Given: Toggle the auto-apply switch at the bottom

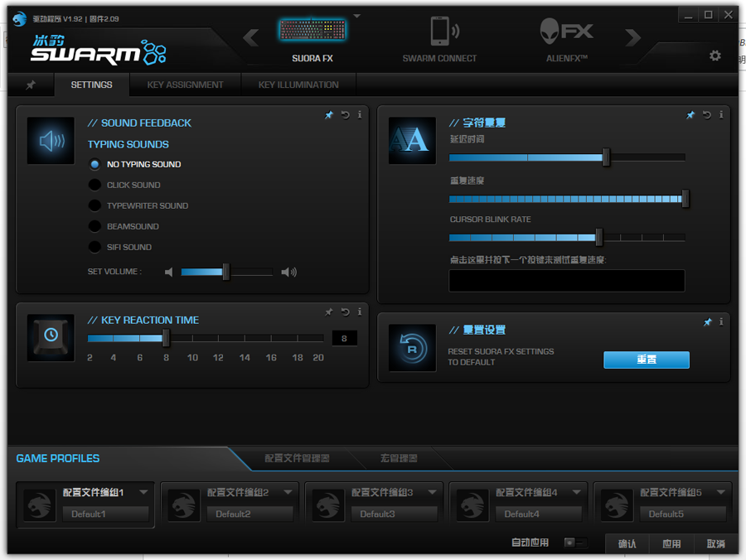Looking at the screenshot, I should (574, 543).
